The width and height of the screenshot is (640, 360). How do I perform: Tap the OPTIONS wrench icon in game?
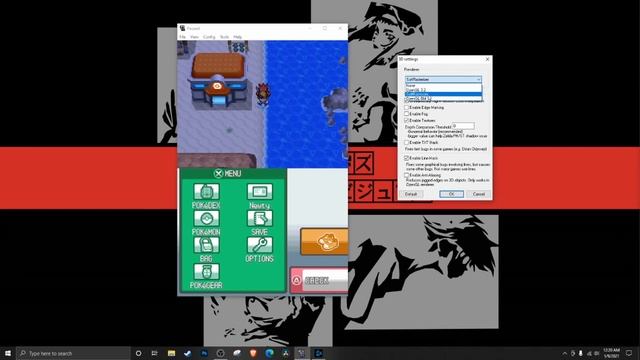pos(260,245)
